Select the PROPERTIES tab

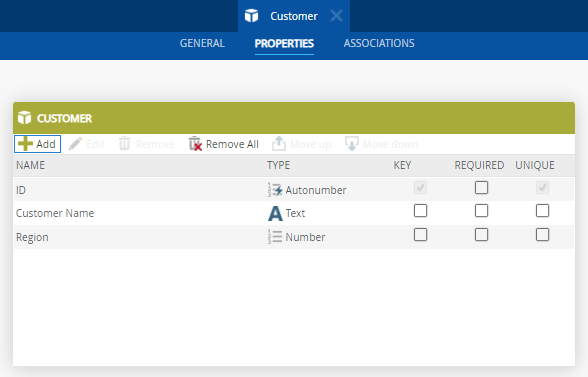tap(284, 44)
